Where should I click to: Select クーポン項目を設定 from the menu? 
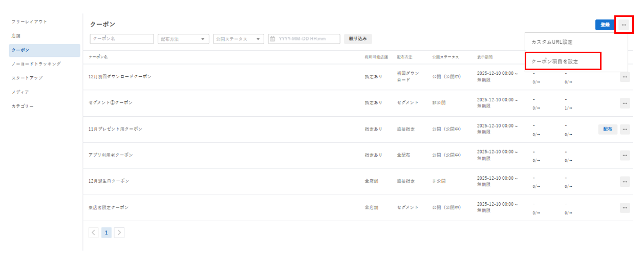coord(576,61)
